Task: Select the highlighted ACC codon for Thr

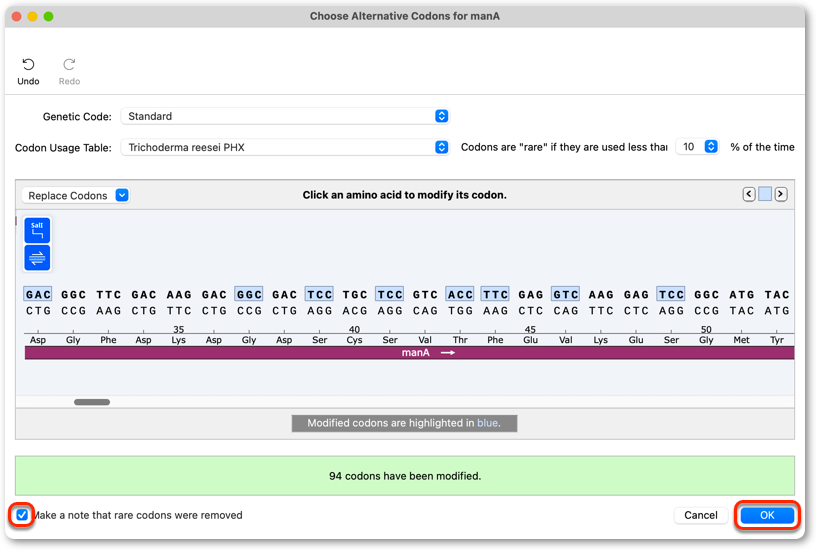Action: point(460,295)
